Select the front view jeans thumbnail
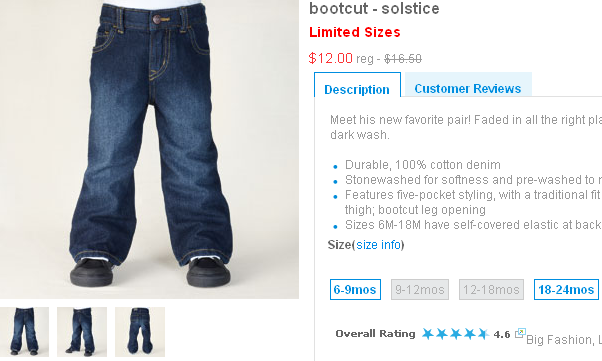This screenshot has width=602, height=361. click(x=24, y=332)
